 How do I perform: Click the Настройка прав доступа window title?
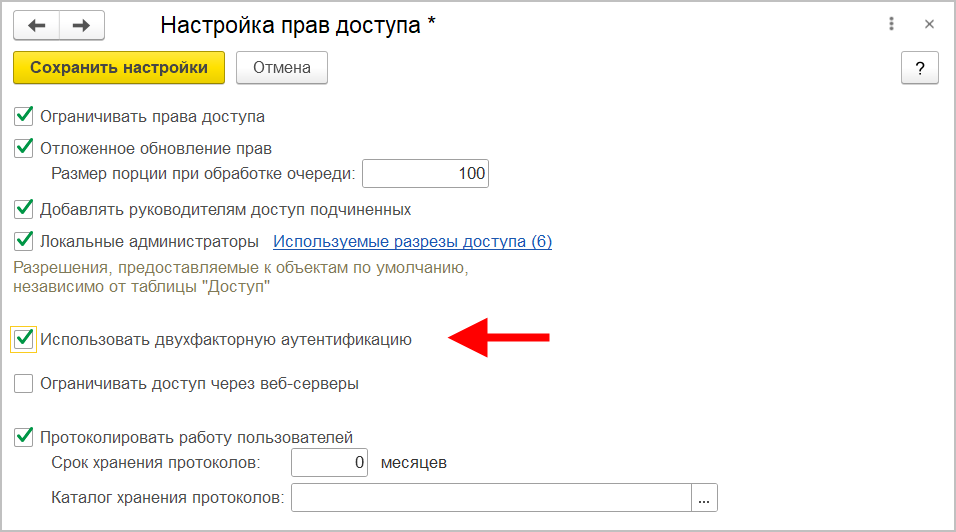(x=298, y=25)
